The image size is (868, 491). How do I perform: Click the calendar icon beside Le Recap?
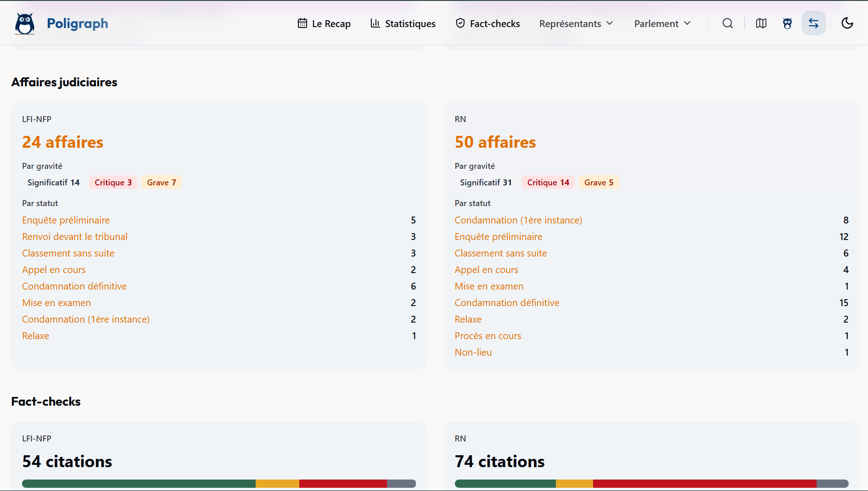click(302, 23)
